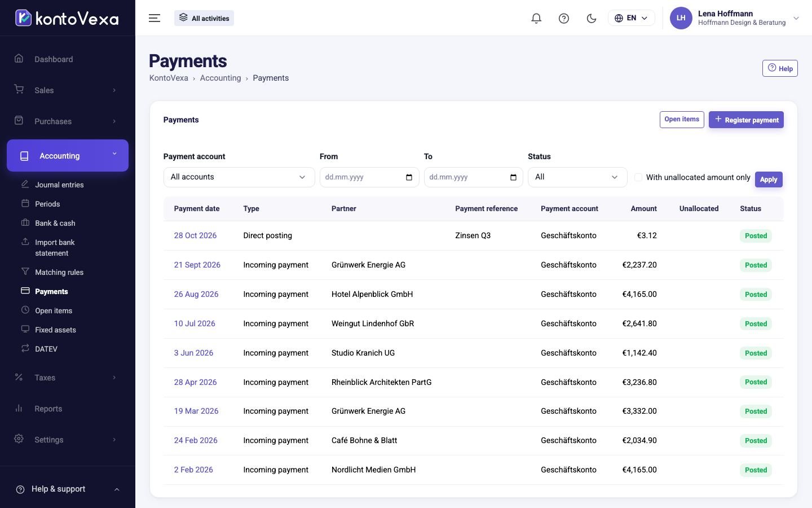Viewport: 812px width, 508px height.
Task: Click Apply filter button
Action: point(769,179)
